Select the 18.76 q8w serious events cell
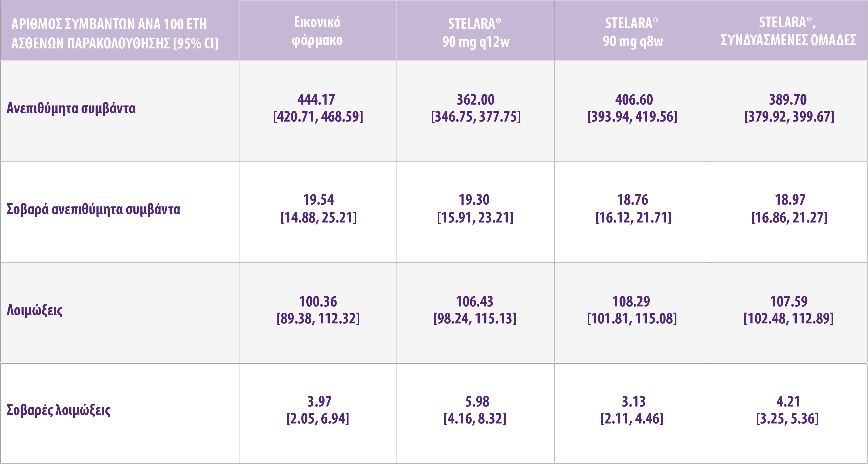The width and height of the screenshot is (868, 464). click(633, 208)
